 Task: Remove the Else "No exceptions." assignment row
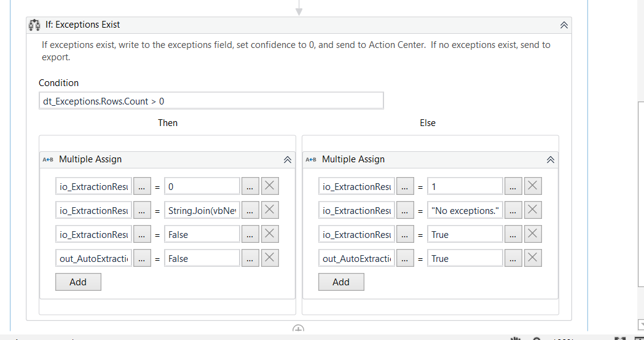532,210
